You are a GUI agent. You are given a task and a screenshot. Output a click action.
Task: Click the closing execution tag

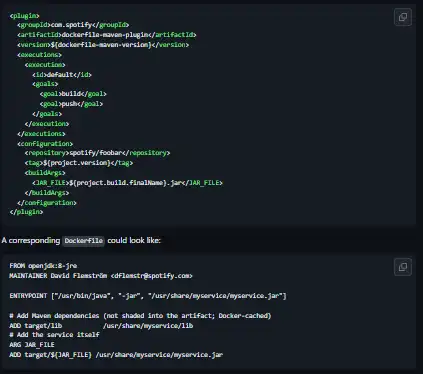click(x=47, y=124)
